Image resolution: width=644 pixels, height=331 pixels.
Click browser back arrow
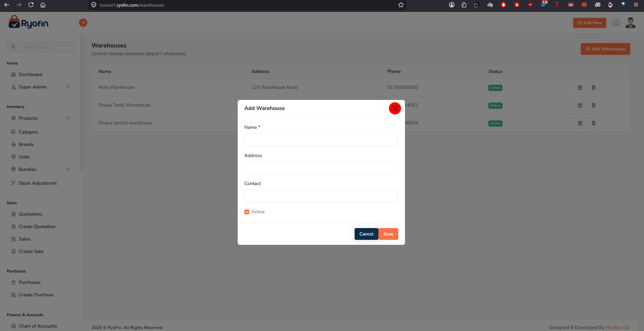tap(7, 5)
